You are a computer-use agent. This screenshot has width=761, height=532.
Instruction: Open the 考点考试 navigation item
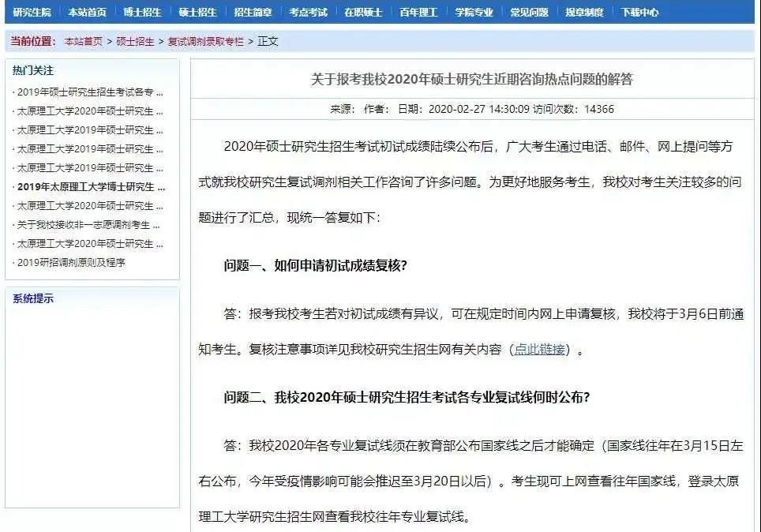pyautogui.click(x=308, y=13)
